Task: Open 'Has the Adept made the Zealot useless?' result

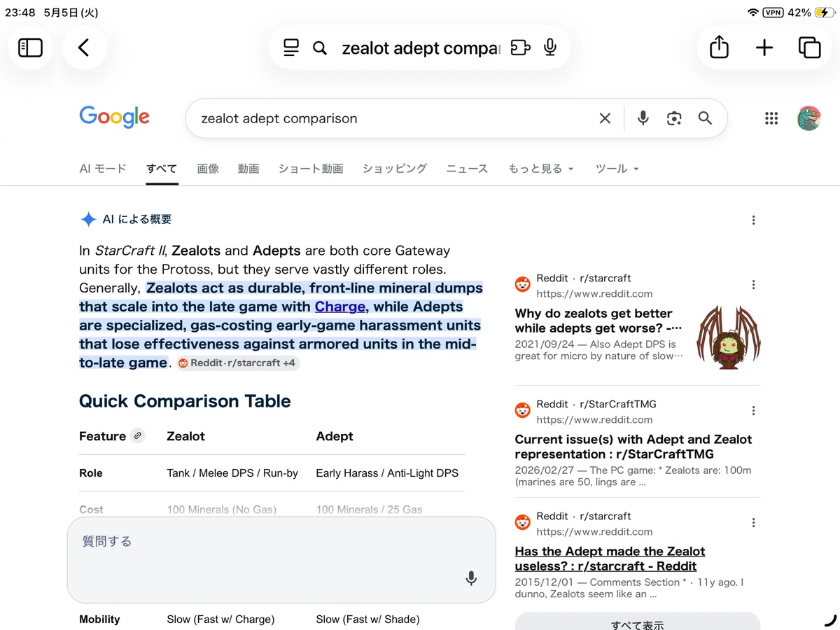Action: tap(610, 559)
